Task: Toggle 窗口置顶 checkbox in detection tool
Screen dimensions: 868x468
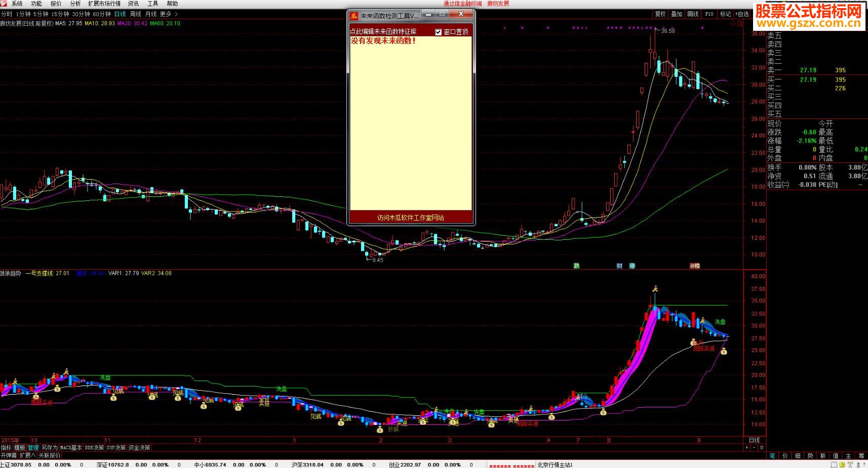Action: pyautogui.click(x=439, y=32)
